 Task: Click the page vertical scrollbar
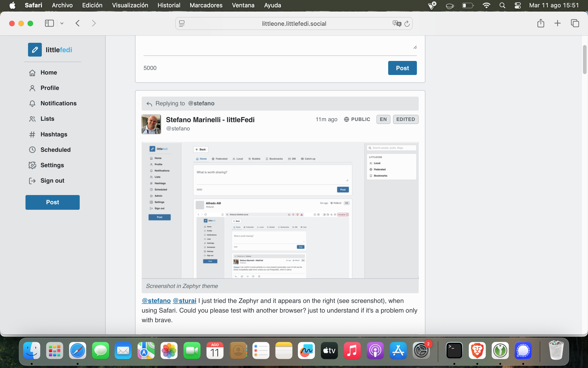585,60
